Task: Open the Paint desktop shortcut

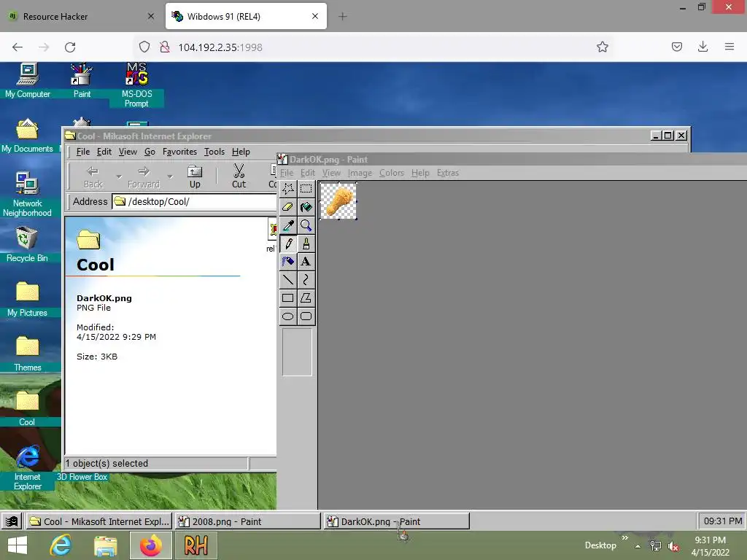Action: (x=82, y=80)
